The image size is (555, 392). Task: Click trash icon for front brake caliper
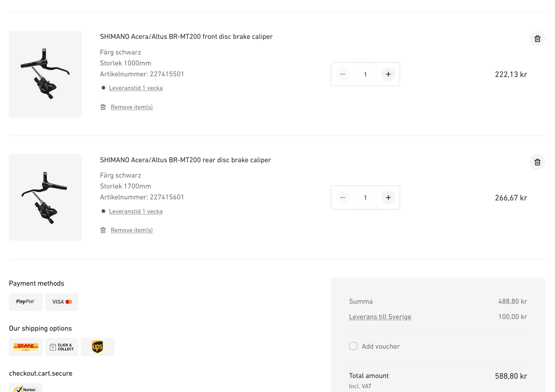click(x=537, y=39)
